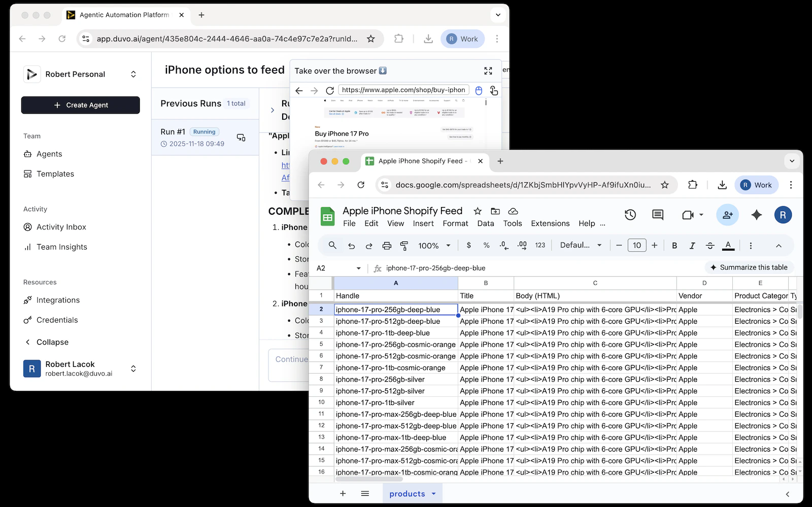Open the Insert menu in Sheets
The width and height of the screenshot is (812, 507).
pyautogui.click(x=423, y=223)
